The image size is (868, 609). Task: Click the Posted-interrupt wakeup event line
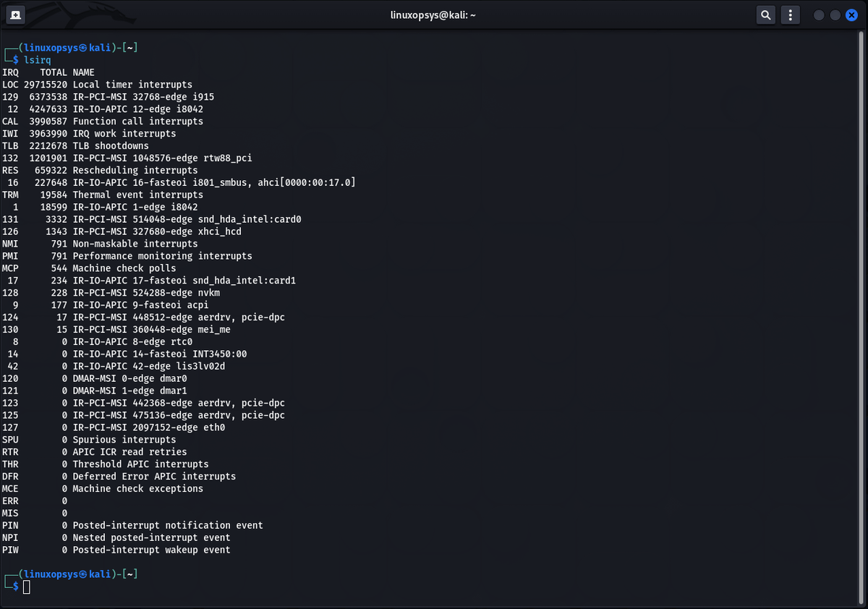(x=151, y=550)
